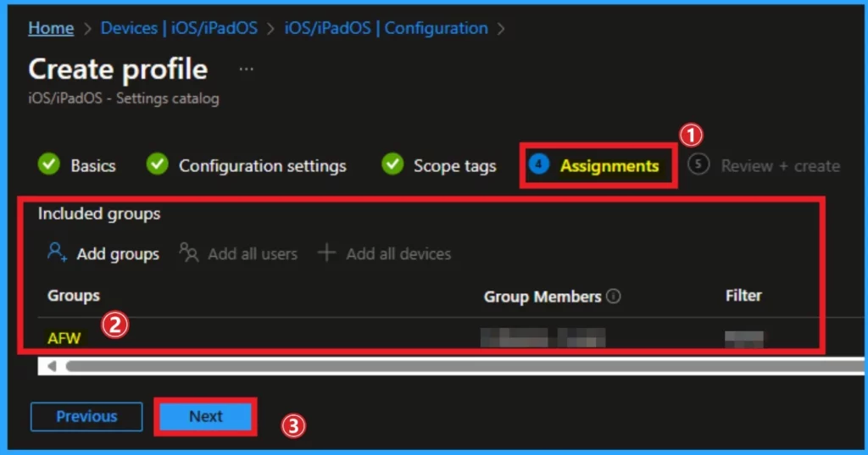Click the Add groups person icon

coord(57,252)
